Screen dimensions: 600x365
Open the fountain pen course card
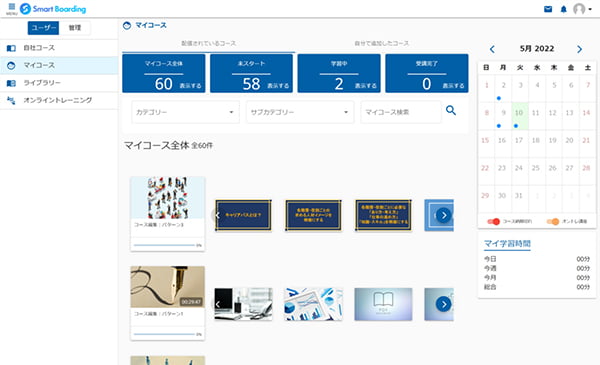point(168,303)
